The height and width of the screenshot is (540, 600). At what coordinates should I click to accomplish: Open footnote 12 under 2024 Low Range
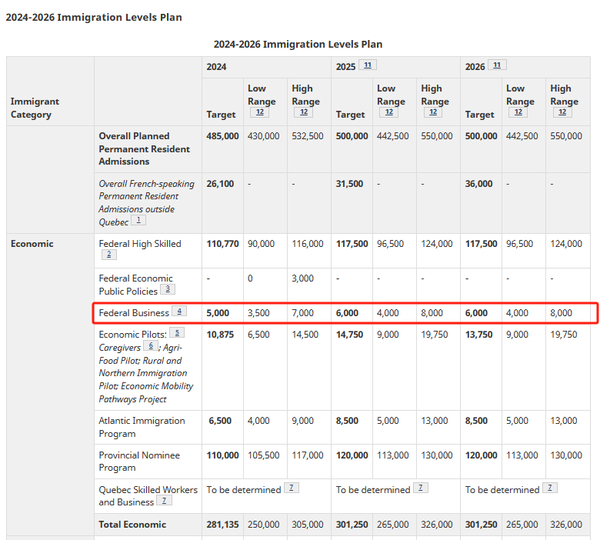(260, 112)
